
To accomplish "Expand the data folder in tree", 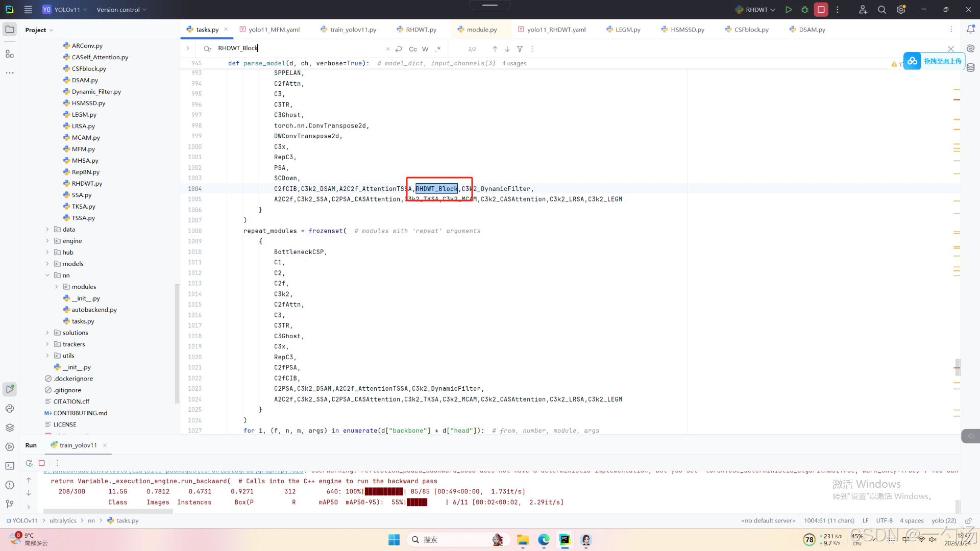I will pos(47,230).
